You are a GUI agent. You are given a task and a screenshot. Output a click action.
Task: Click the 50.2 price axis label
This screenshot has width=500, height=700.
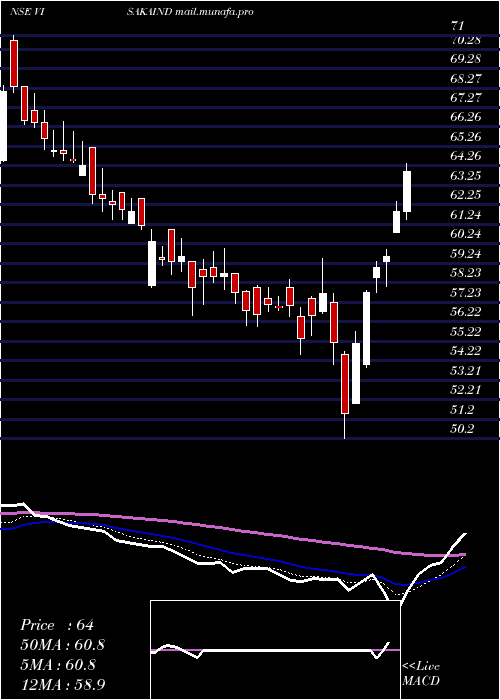click(462, 428)
